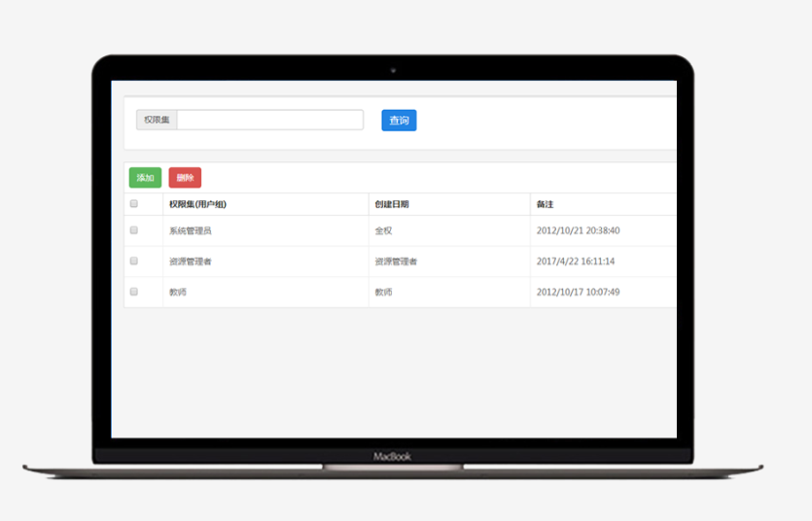Screen dimensions: 812x521
Task: Click the 权限集 search input field
Action: [269, 120]
